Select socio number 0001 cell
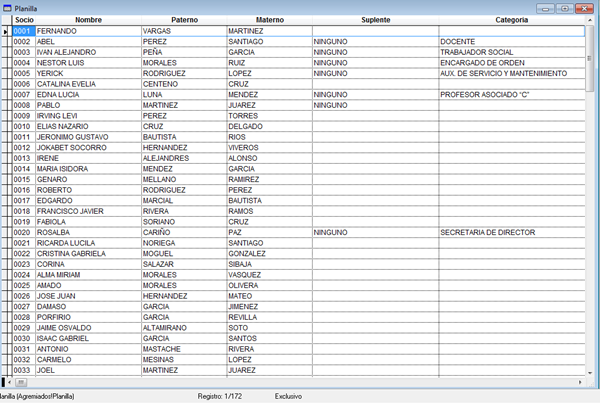 (24, 31)
